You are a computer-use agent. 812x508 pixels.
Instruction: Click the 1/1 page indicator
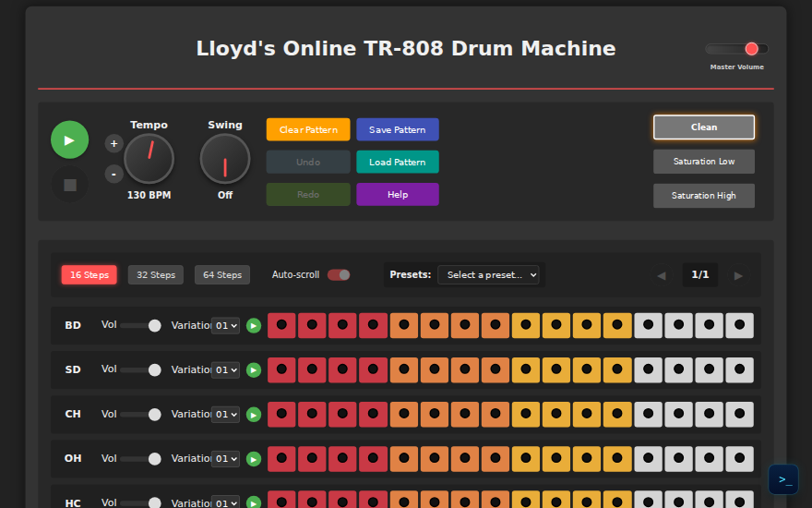point(700,274)
